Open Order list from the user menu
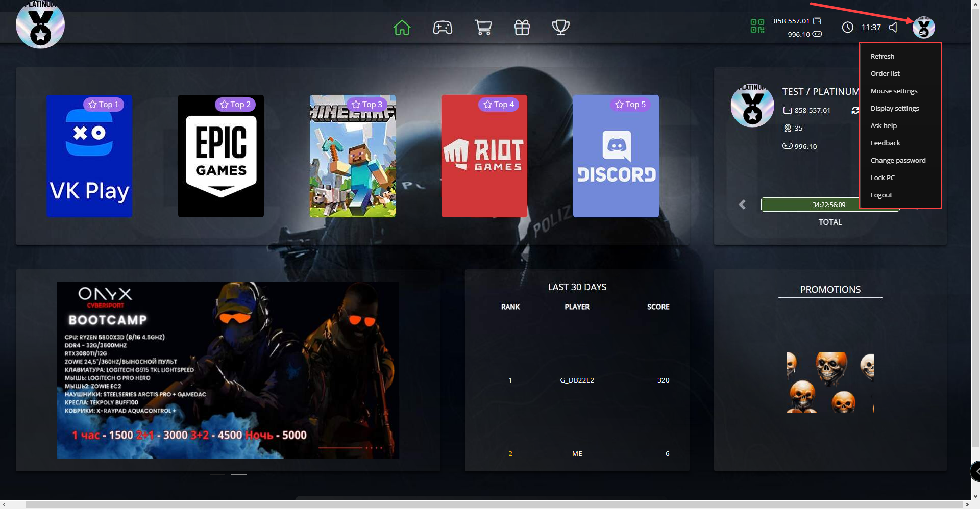 click(x=885, y=73)
